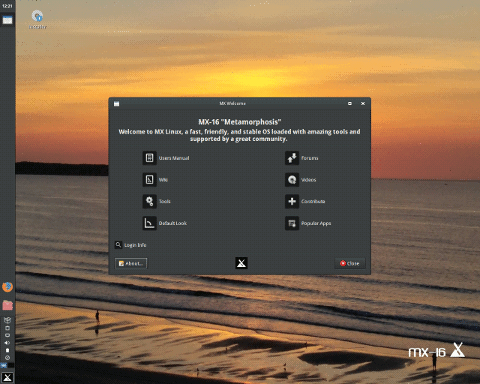Open the Users Manual icon
Screen dimensions: 480x384
click(x=150, y=158)
